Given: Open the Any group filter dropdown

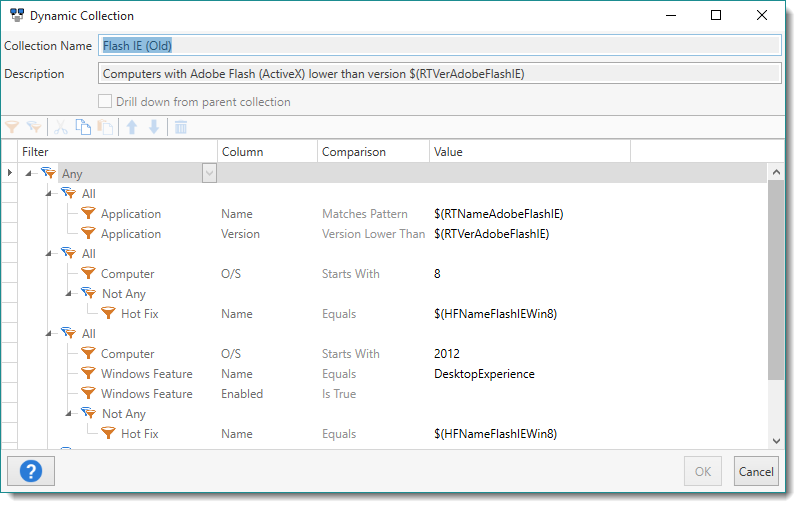Looking at the screenshot, I should [x=209, y=174].
